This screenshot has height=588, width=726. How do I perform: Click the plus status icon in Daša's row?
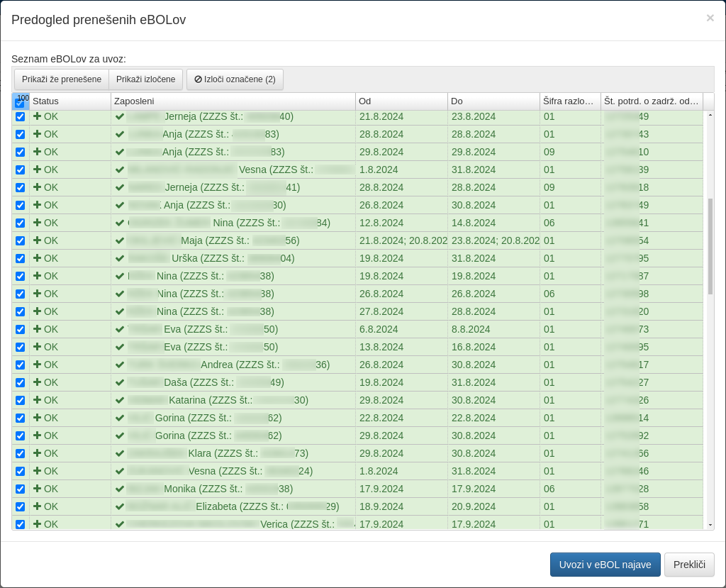37,382
